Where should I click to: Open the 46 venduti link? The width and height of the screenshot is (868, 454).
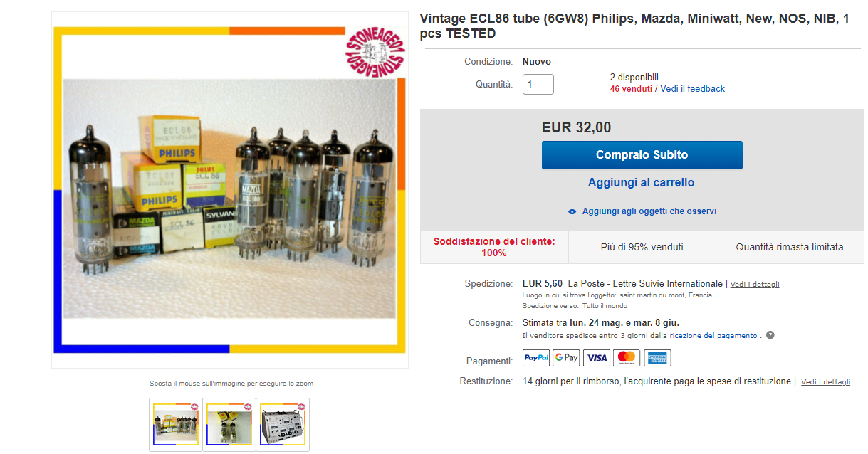(x=631, y=89)
